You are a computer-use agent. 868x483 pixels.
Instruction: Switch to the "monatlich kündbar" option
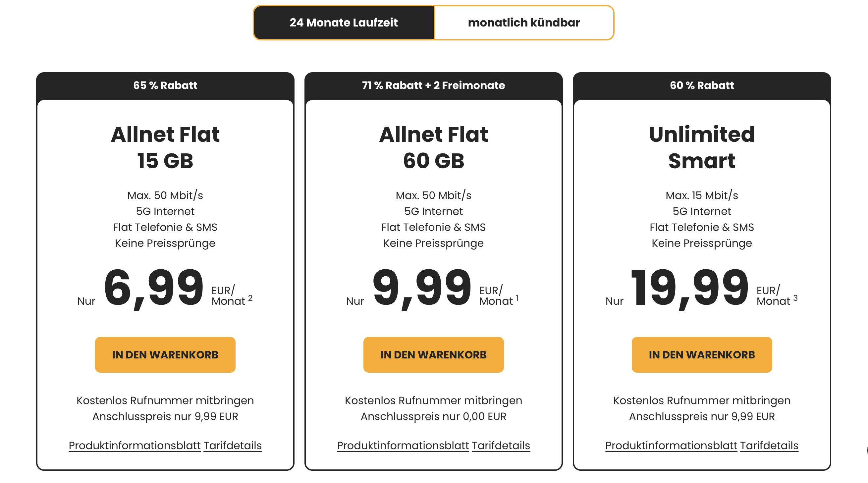pyautogui.click(x=524, y=23)
